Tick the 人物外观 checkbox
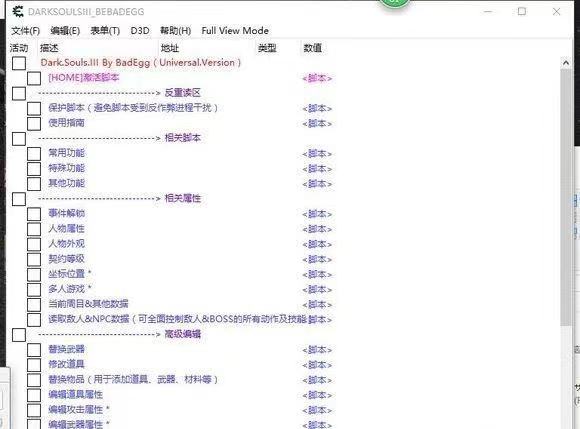The image size is (580, 429). [34, 244]
